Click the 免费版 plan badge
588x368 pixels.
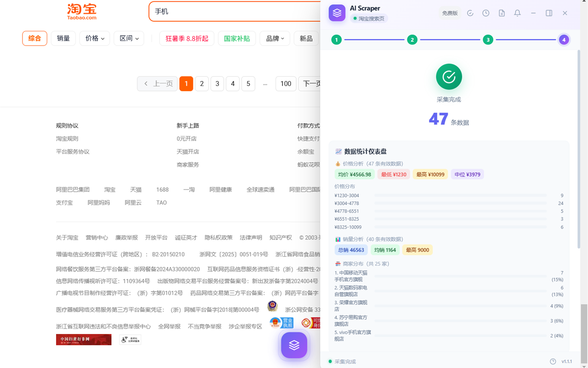[x=450, y=13]
